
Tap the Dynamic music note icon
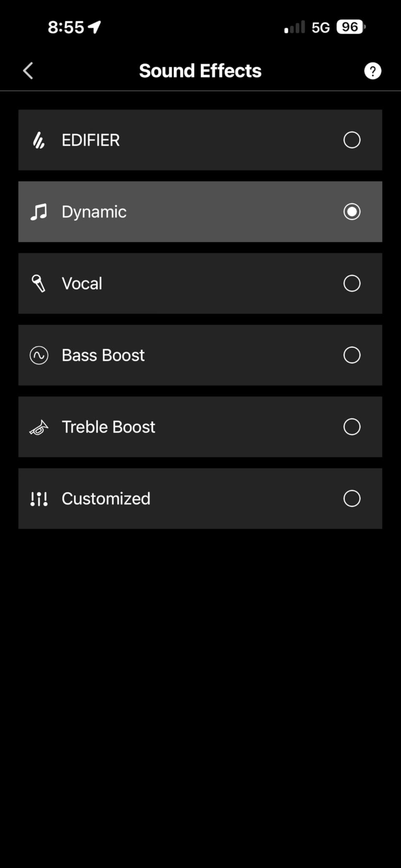coord(39,212)
